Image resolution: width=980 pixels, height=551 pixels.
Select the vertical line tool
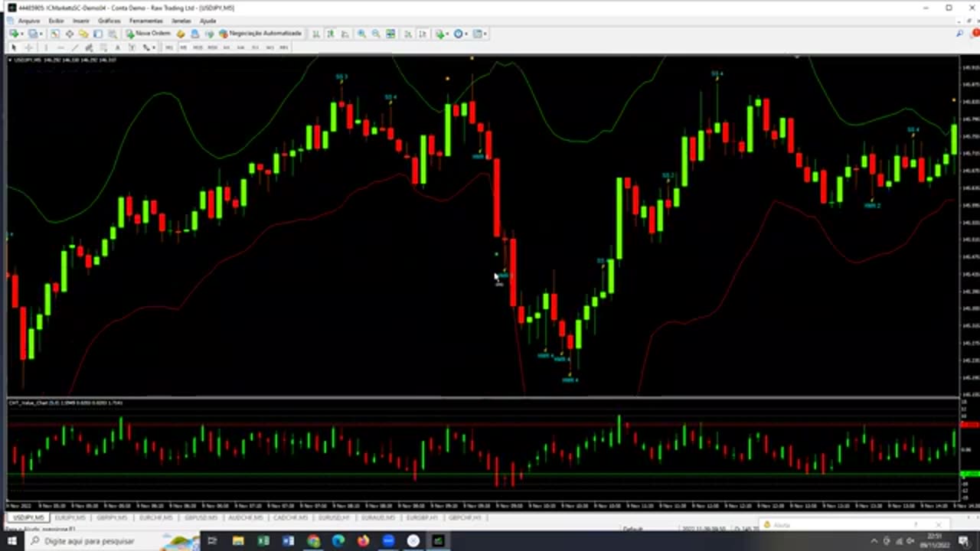pos(46,47)
